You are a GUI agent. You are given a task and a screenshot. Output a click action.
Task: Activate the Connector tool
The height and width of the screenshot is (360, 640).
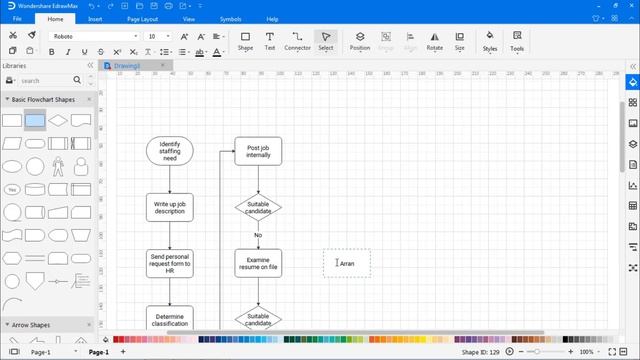tap(297, 41)
